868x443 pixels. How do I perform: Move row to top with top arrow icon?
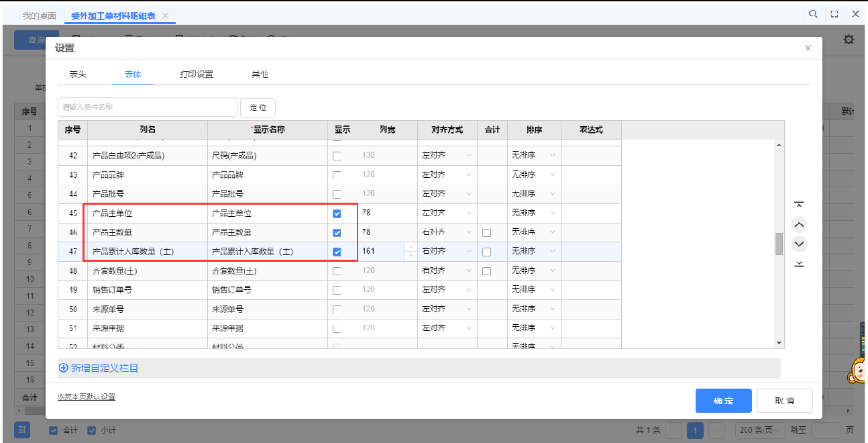(x=799, y=205)
